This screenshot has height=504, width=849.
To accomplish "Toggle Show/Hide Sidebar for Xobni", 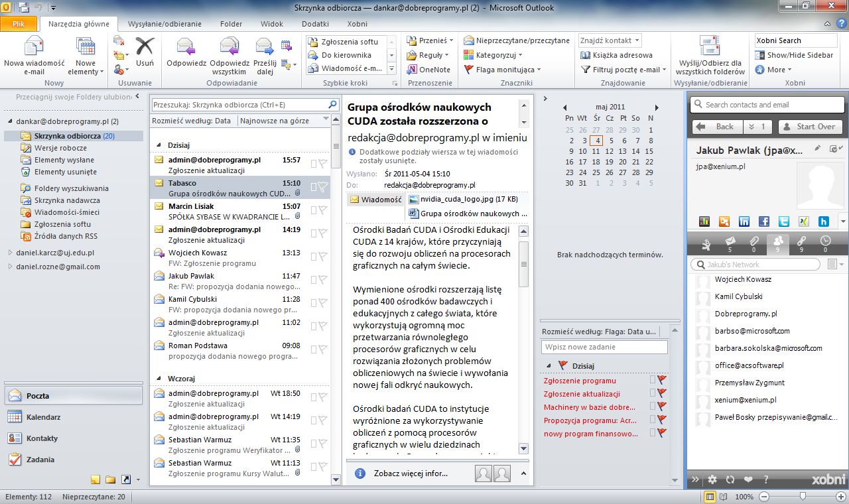I will coord(794,55).
